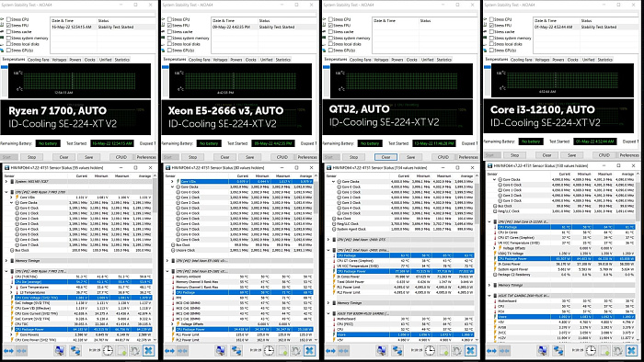Open Voltages tab in Ryzen AIDA64 window

click(x=59, y=60)
